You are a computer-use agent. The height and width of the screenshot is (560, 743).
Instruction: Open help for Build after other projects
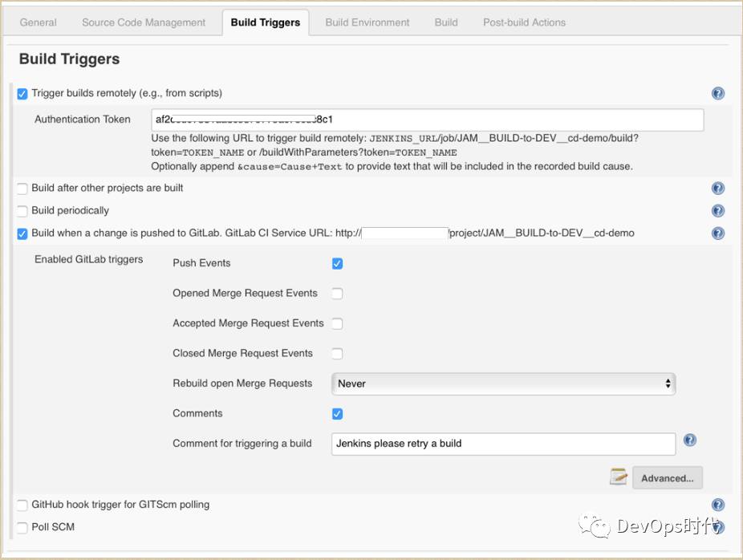pyautogui.click(x=718, y=189)
